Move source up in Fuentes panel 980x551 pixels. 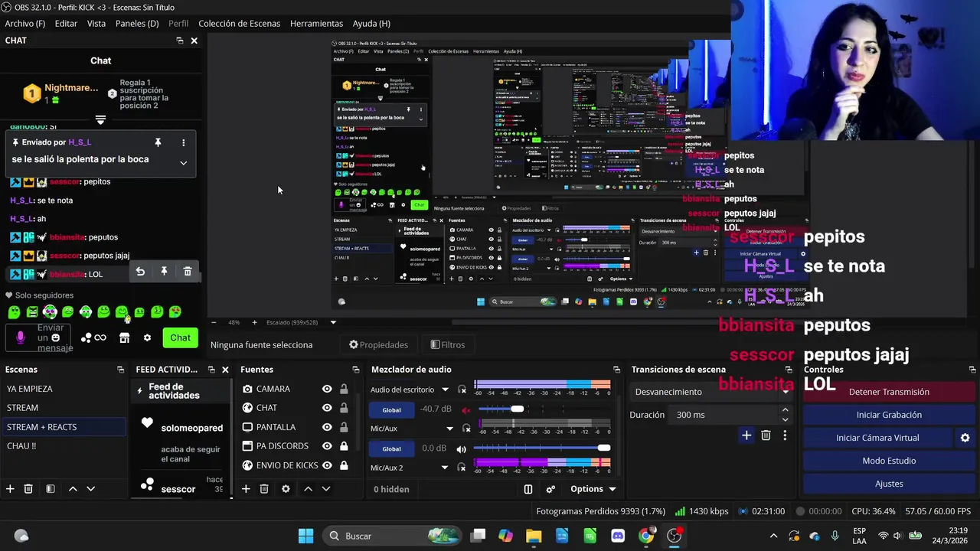pyautogui.click(x=308, y=489)
